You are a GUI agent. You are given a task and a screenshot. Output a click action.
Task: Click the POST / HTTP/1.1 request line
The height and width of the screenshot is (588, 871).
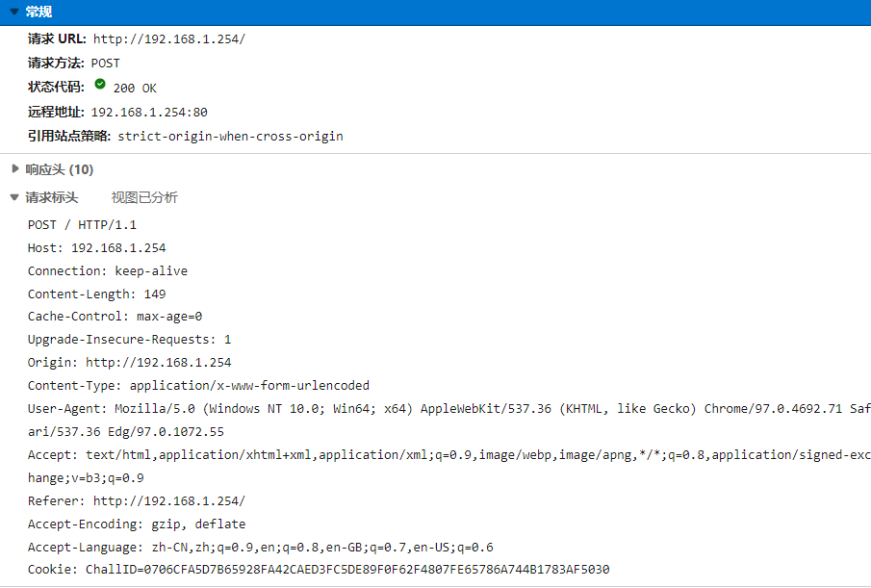[x=83, y=225]
